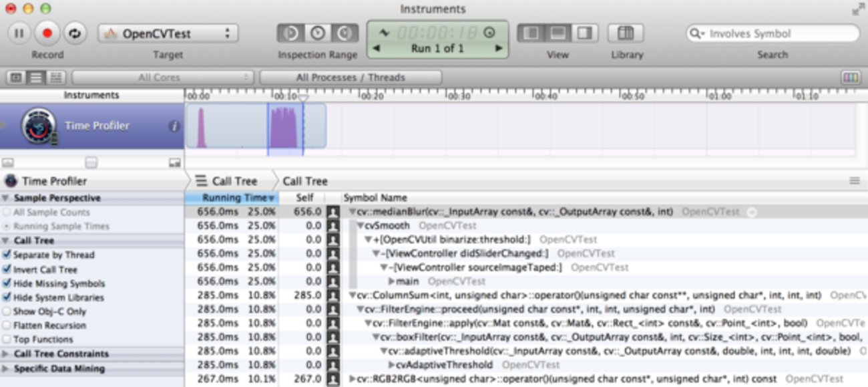The image size is (868, 387).
Task: Select middle inspection range clock button
Action: tap(317, 33)
